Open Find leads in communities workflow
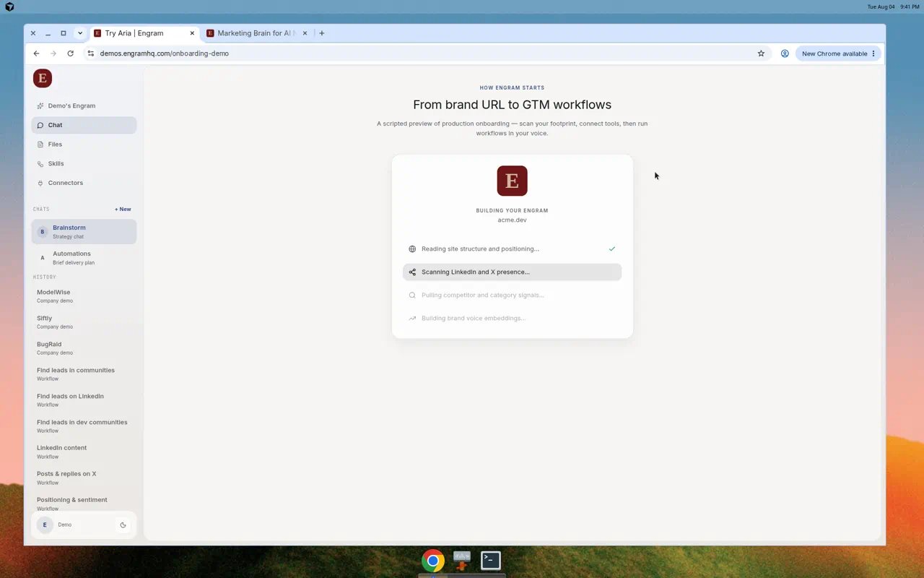The width and height of the screenshot is (924, 578). coord(84,374)
